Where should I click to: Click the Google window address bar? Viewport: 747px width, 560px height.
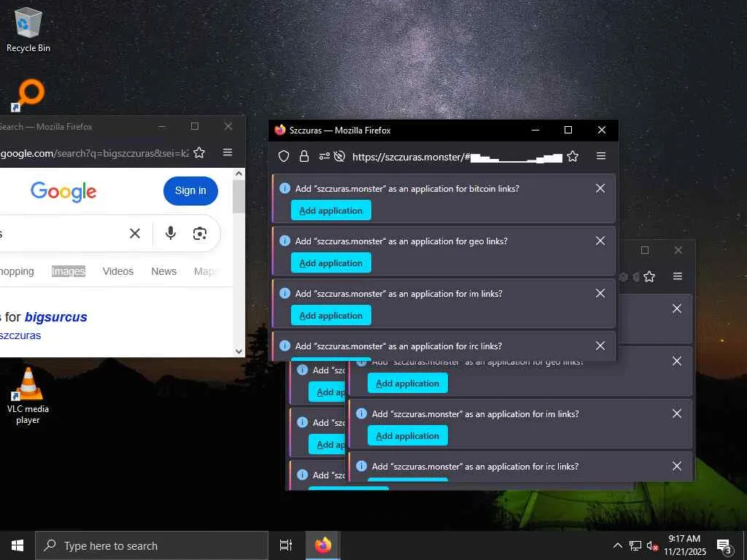pos(94,153)
